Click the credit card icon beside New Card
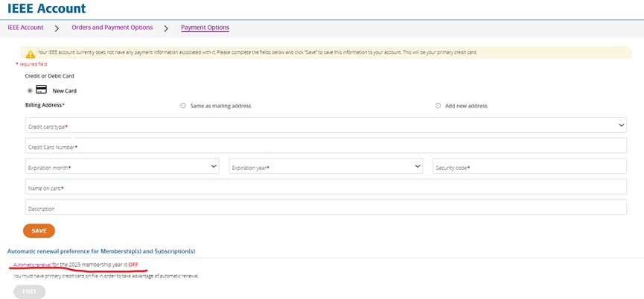Screen dimensions: 644x299 click(41, 90)
